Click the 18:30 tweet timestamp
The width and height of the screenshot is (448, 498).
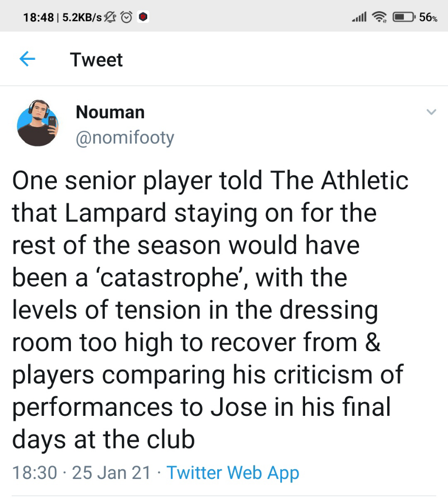34,473
